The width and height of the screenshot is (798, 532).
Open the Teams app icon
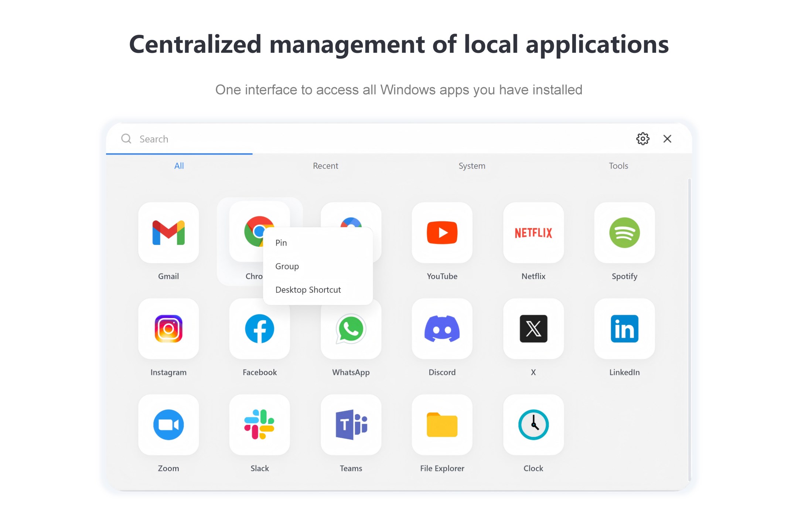tap(351, 424)
